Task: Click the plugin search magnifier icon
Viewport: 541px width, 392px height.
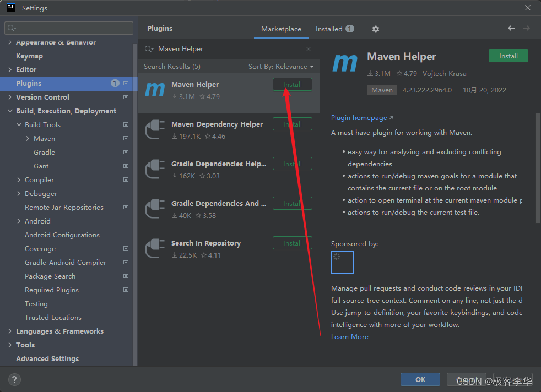Action: 149,49
